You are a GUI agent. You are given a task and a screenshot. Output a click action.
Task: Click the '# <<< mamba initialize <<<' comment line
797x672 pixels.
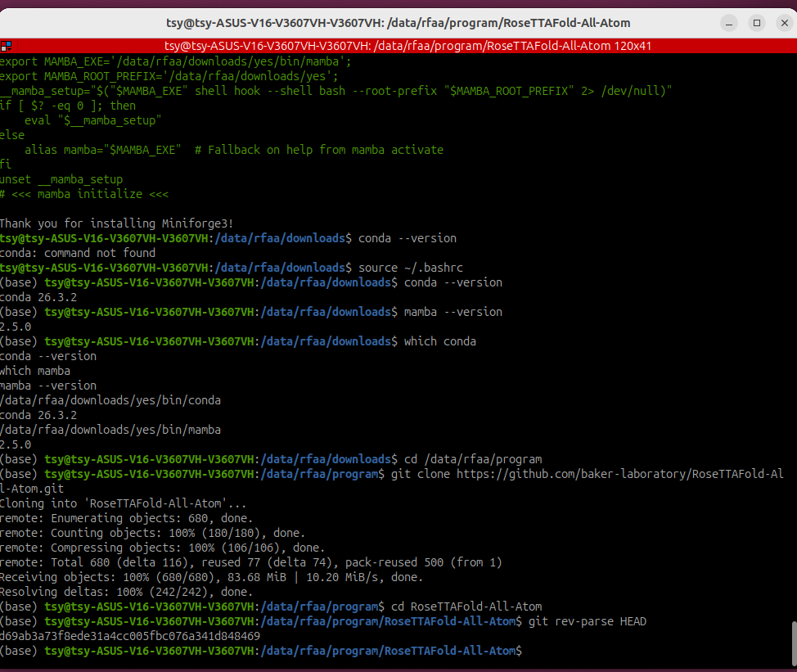(x=84, y=194)
